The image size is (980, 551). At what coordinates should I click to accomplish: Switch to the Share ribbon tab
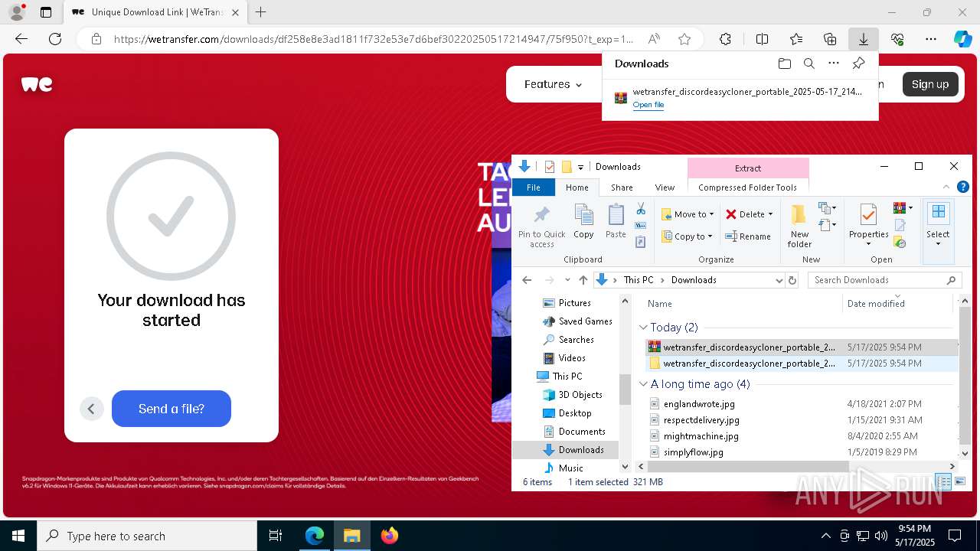pyautogui.click(x=622, y=187)
